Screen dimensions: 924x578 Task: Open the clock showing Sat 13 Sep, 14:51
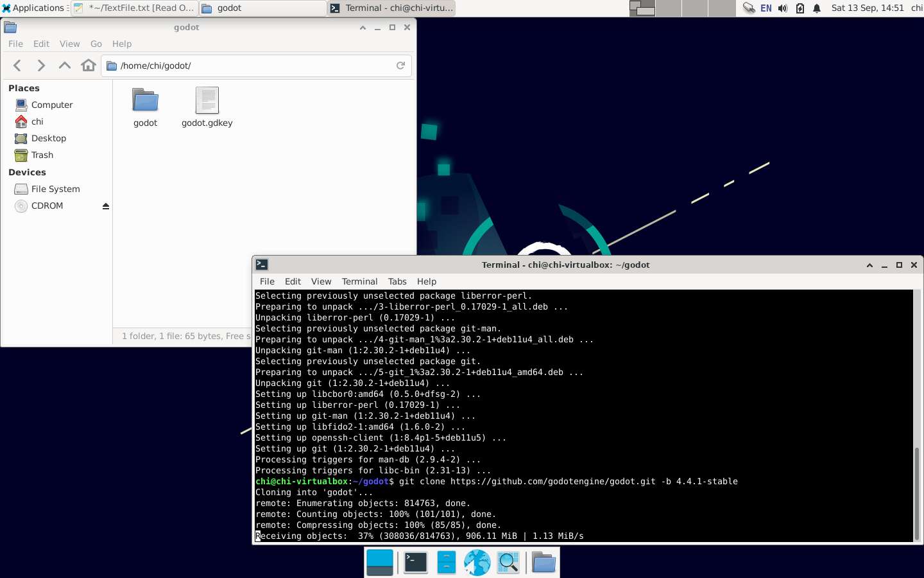click(868, 8)
